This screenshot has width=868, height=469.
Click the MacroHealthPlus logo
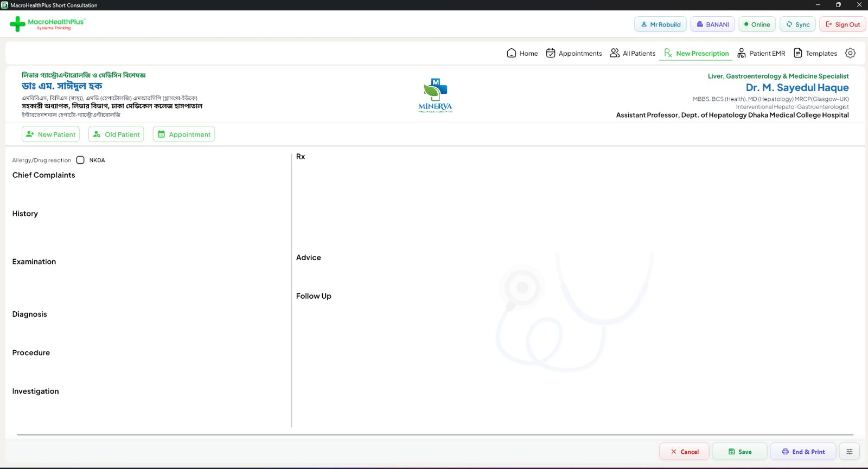click(47, 24)
